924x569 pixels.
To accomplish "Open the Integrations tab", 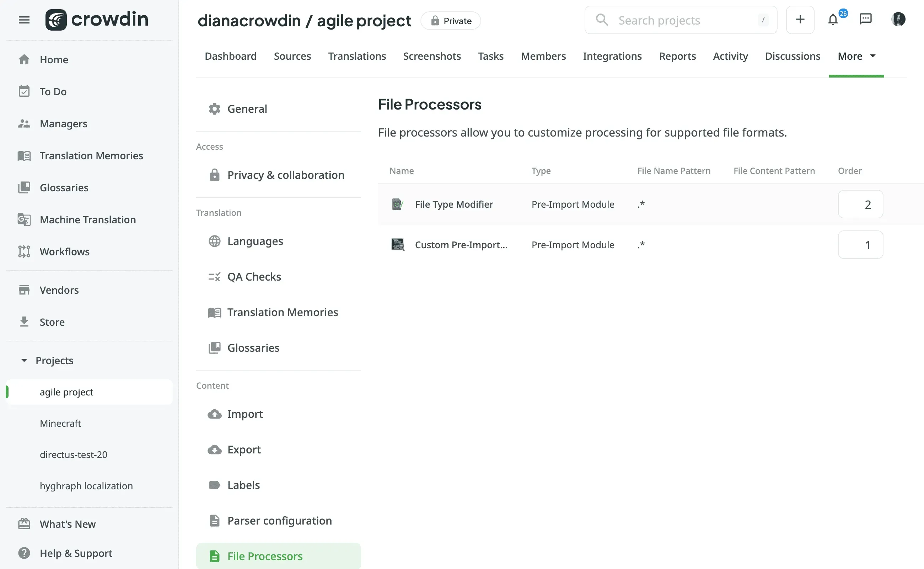I will (612, 56).
